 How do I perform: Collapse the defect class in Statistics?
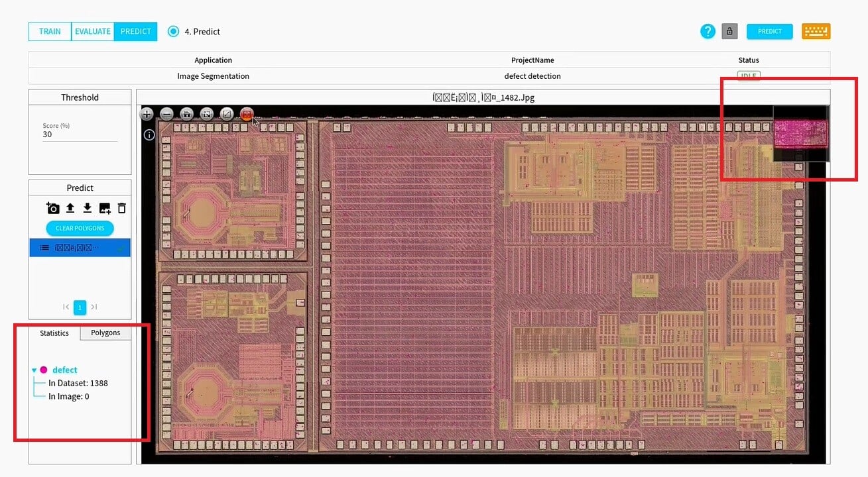(x=34, y=370)
